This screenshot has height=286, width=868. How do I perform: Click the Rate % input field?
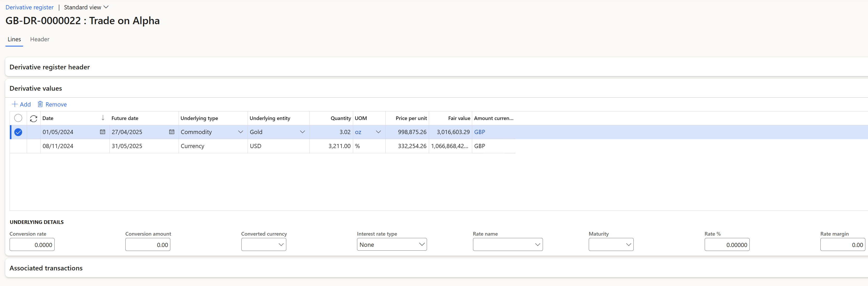pyautogui.click(x=727, y=245)
